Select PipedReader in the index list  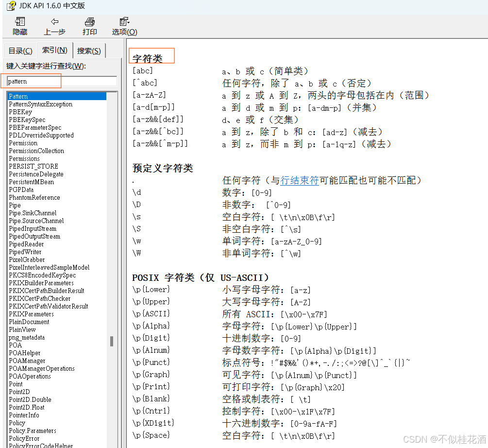point(26,244)
